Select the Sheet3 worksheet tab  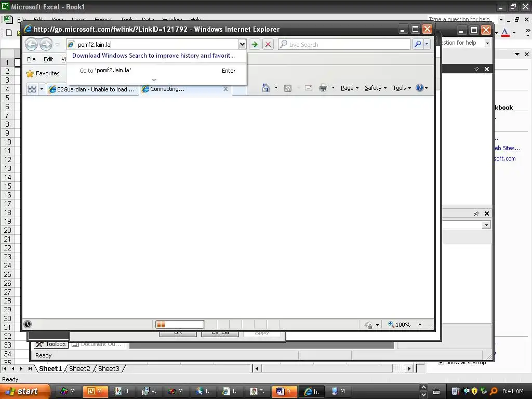coord(109,368)
